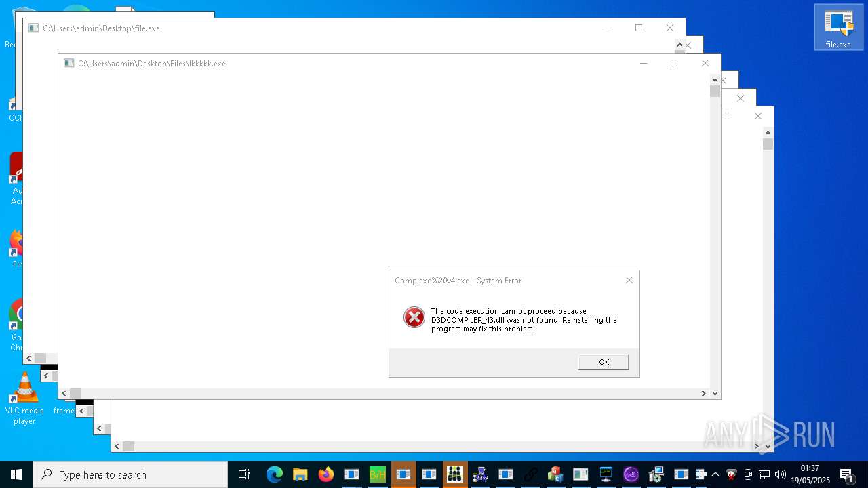Open the notification center icon
This screenshot has width=868, height=488.
[x=846, y=474]
